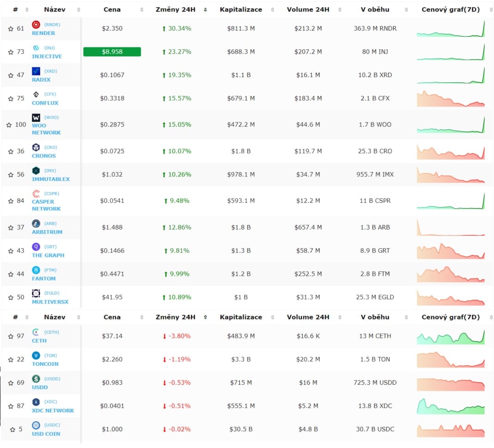This screenshot has width=494, height=448.
Task: Toggle the star for Injective
Action: point(11,52)
